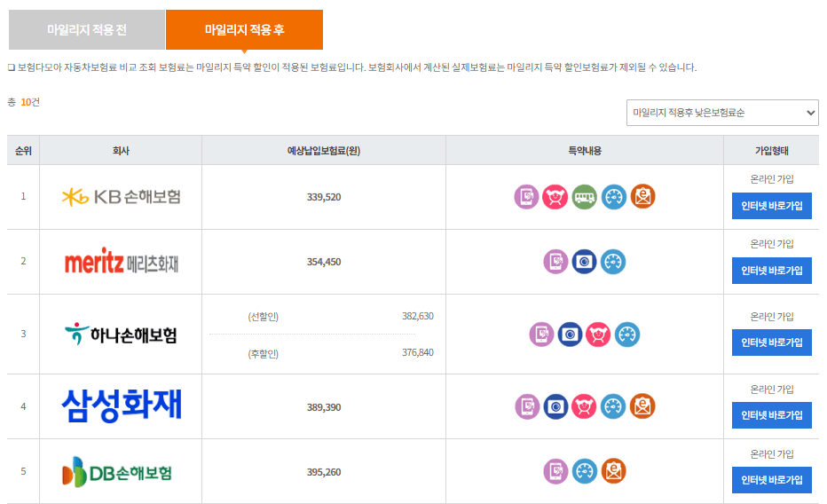
Task: Click the 총 10건 result count
Action: click(x=24, y=102)
